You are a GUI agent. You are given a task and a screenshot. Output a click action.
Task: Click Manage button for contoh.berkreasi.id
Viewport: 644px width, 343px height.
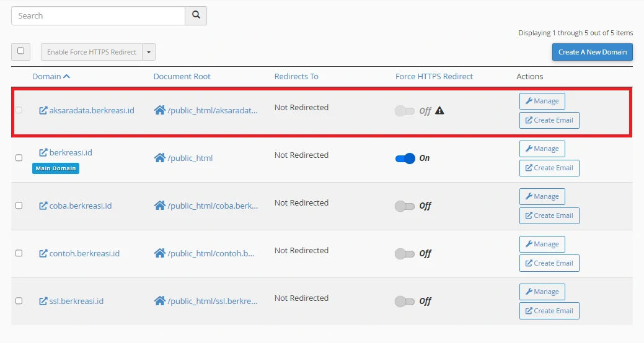(542, 244)
